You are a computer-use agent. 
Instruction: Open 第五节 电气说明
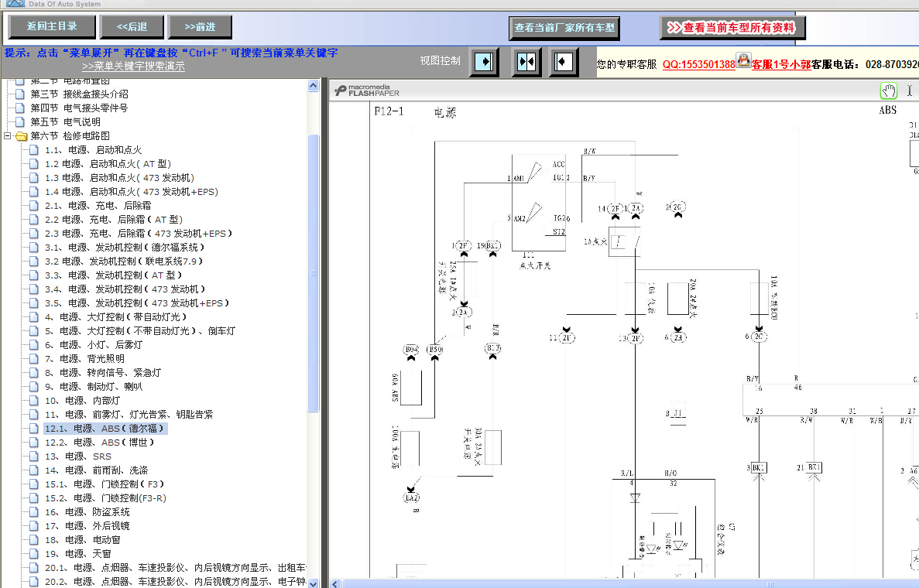point(65,121)
